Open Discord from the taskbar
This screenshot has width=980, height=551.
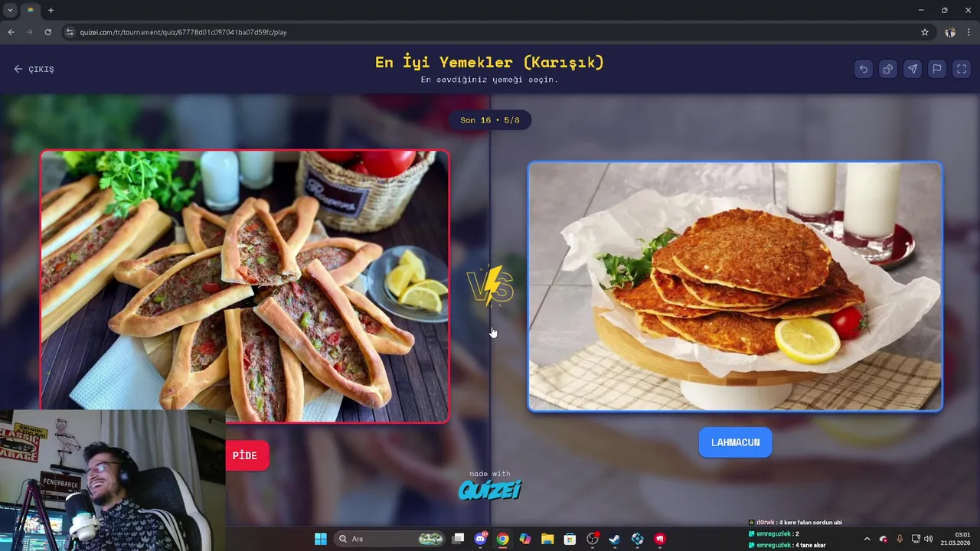(481, 539)
